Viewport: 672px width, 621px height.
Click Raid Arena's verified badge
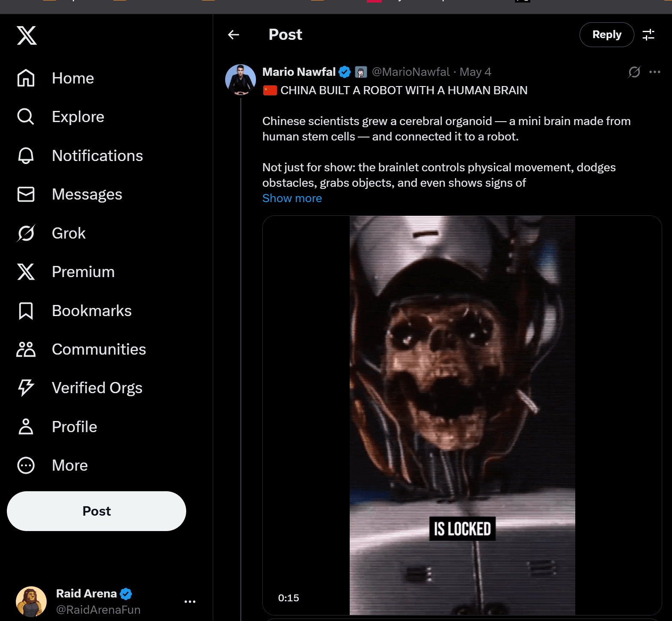pos(126,594)
